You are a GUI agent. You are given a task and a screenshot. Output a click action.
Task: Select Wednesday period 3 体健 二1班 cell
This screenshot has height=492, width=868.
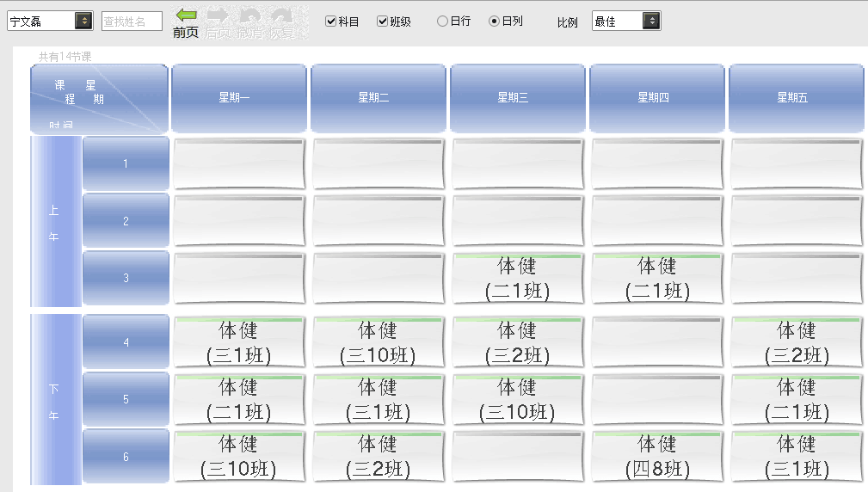(x=518, y=279)
